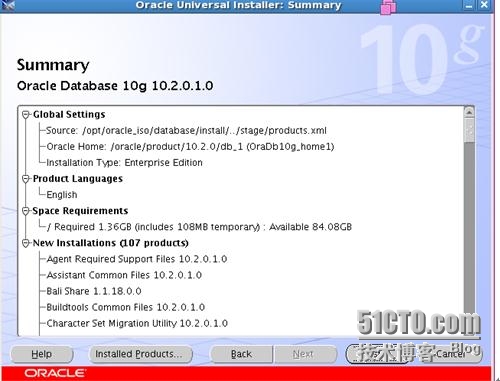Collapse the New Installations node
Viewport: 500px width, 381px height.
(26, 243)
